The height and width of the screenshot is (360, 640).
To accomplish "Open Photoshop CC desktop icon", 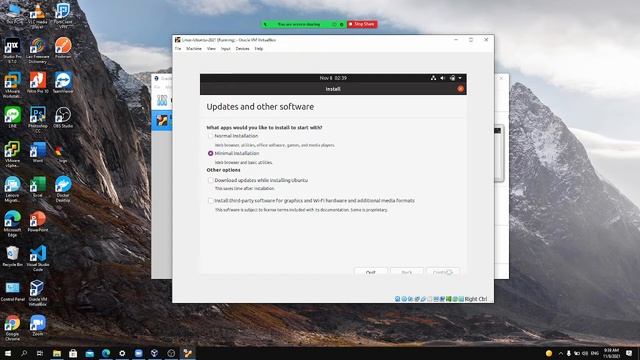I will [x=38, y=120].
